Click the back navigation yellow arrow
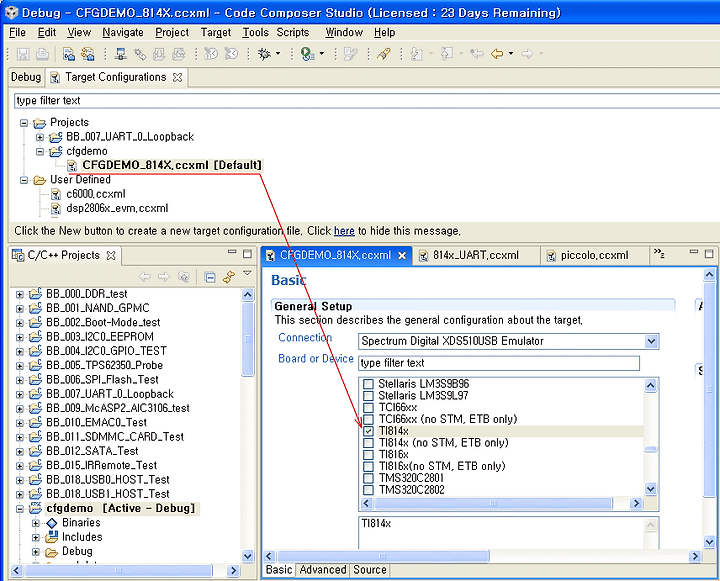The width and height of the screenshot is (720, 581). (x=497, y=54)
